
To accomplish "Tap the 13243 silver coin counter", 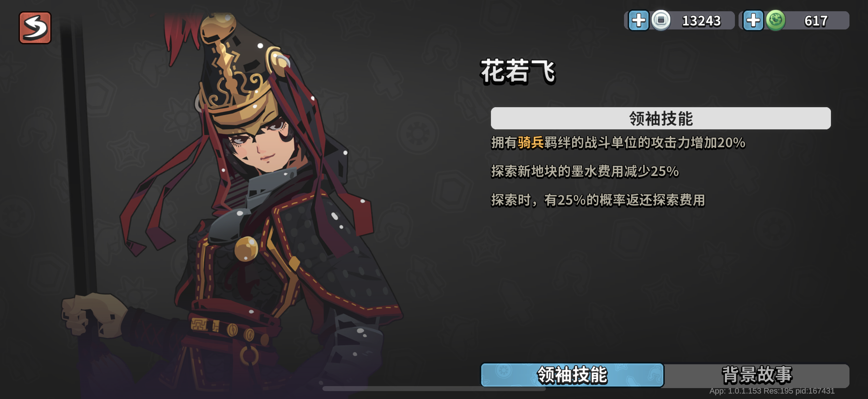I will [701, 21].
